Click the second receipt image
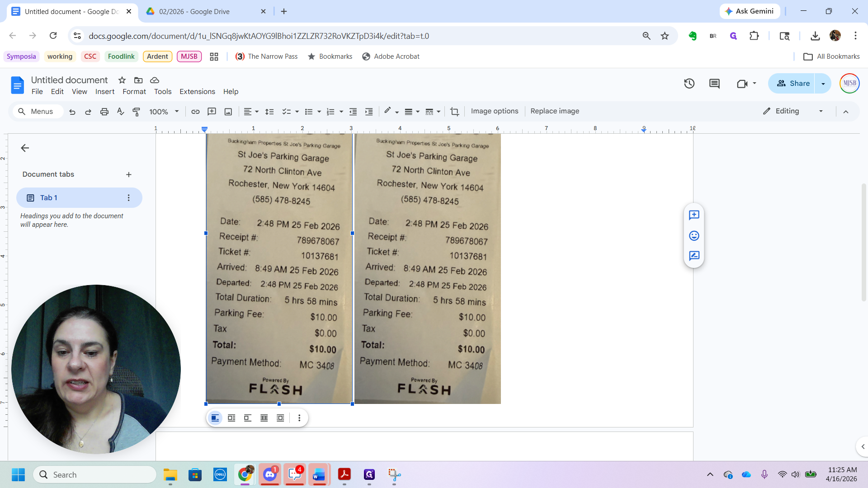This screenshot has width=868, height=488. (427, 268)
